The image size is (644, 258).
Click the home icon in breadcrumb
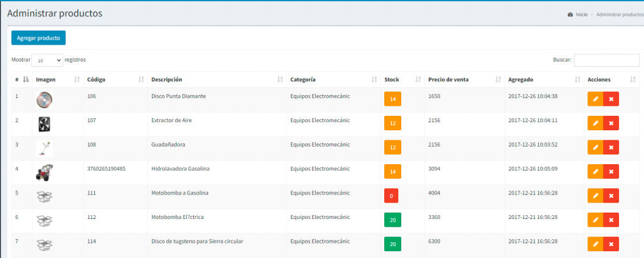570,14
